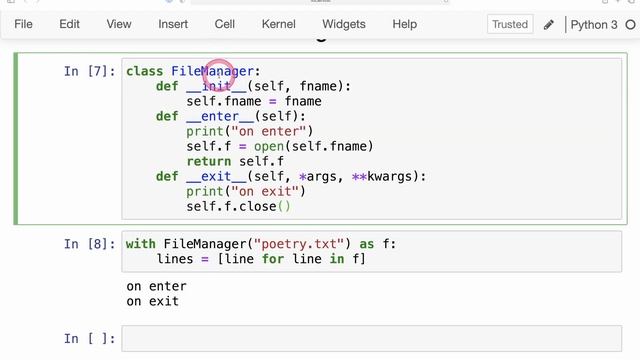Viewport: 640px width, 360px height.
Task: Click the print("on enter") statement
Action: 250,131
